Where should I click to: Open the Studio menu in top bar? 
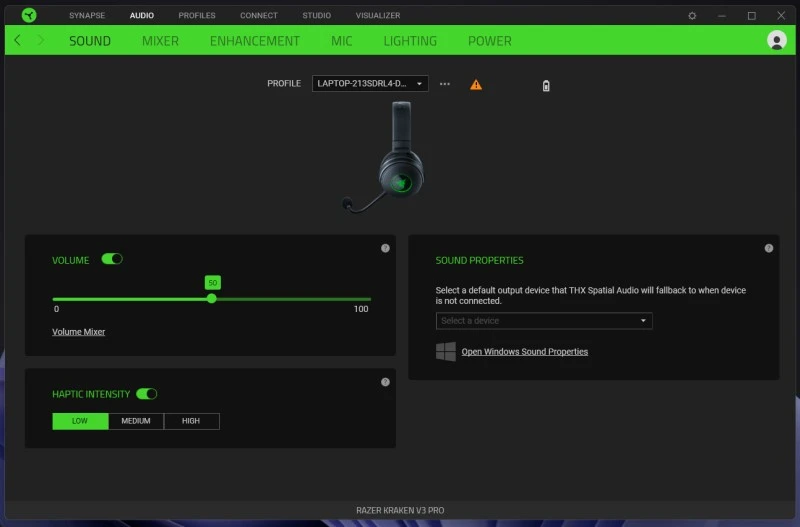316,16
